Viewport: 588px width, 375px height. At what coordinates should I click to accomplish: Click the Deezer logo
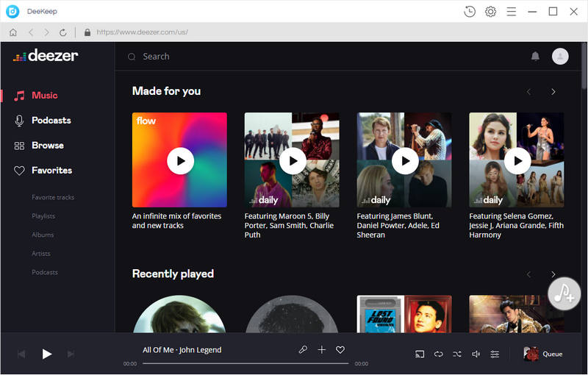pyautogui.click(x=46, y=55)
